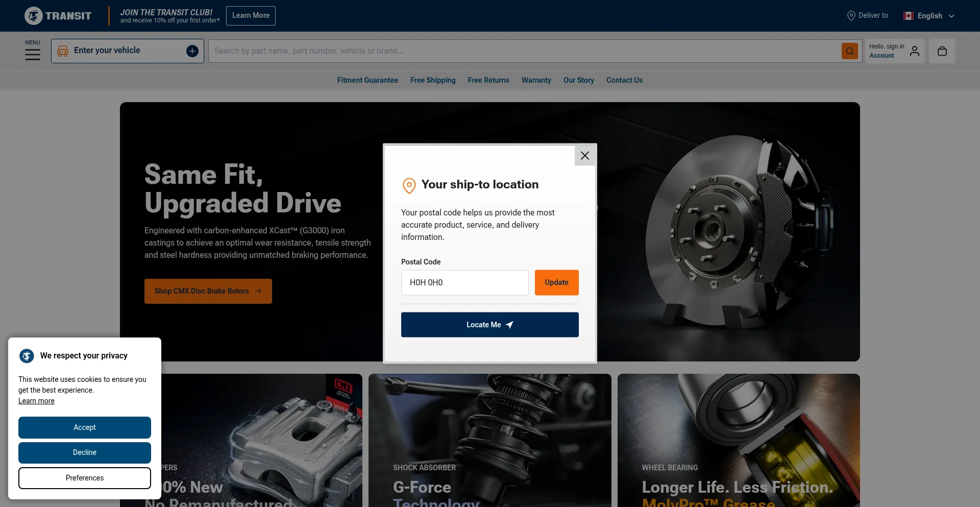The image size is (980, 507).
Task: Click the We respect your privacy heading
Action: coord(84,356)
